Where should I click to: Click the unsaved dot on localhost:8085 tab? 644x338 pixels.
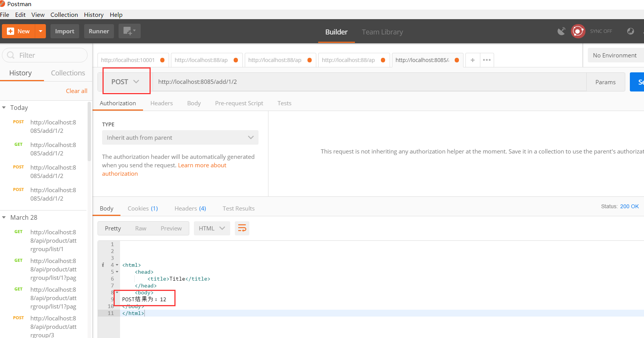click(x=457, y=60)
